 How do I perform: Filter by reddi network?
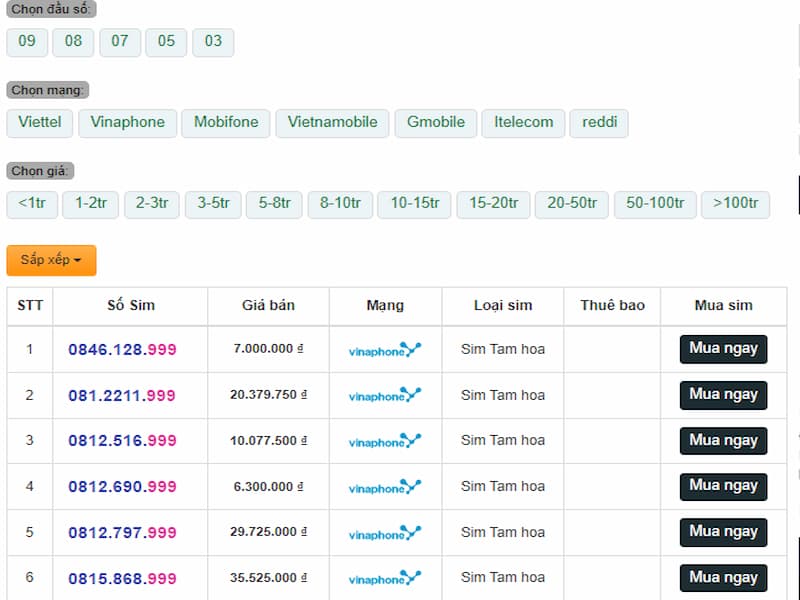tap(599, 122)
